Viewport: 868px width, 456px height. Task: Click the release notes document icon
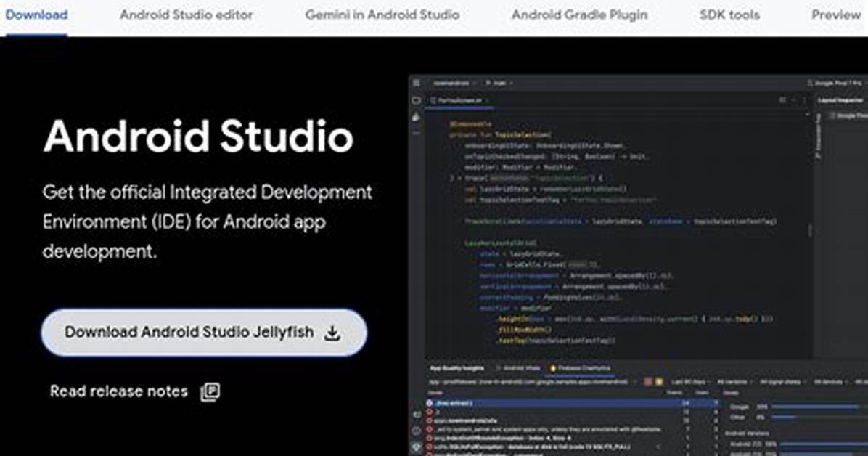[210, 391]
